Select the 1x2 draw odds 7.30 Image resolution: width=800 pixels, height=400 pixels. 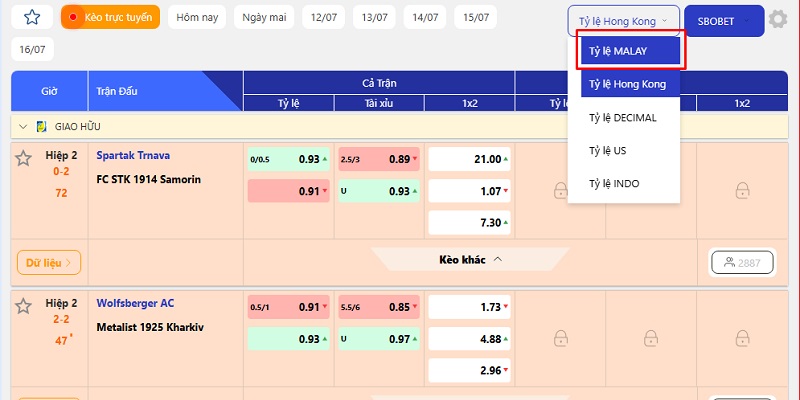click(469, 223)
